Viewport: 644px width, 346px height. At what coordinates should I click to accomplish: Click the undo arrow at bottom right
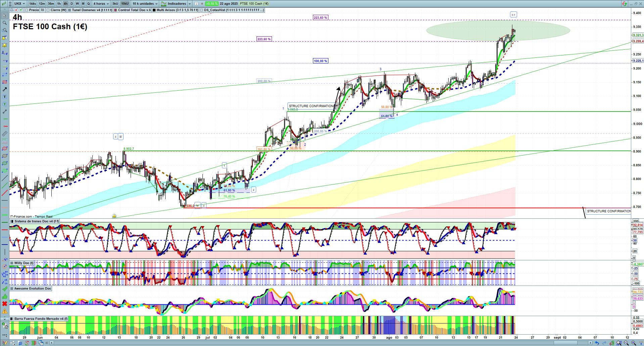click(597, 343)
